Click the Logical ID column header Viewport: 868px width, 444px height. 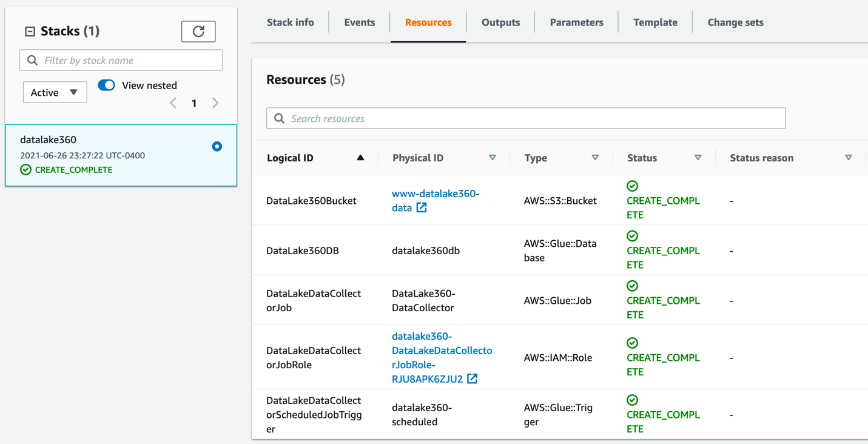[x=290, y=158]
